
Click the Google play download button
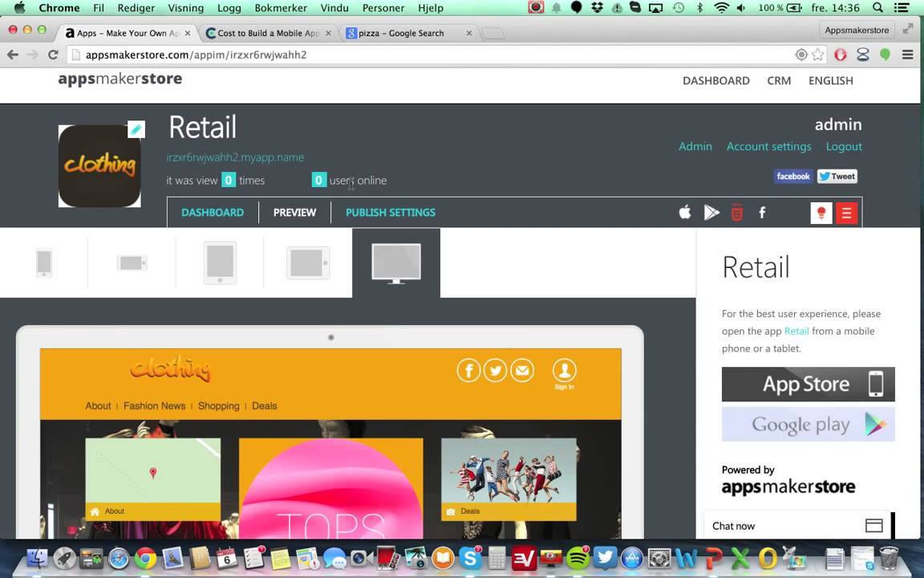pos(808,424)
